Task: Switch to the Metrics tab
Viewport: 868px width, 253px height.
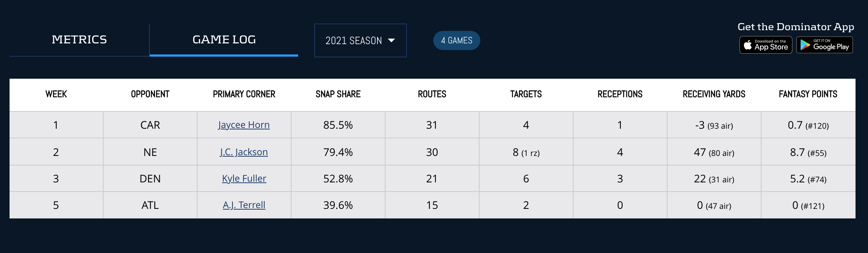Action: coord(79,40)
